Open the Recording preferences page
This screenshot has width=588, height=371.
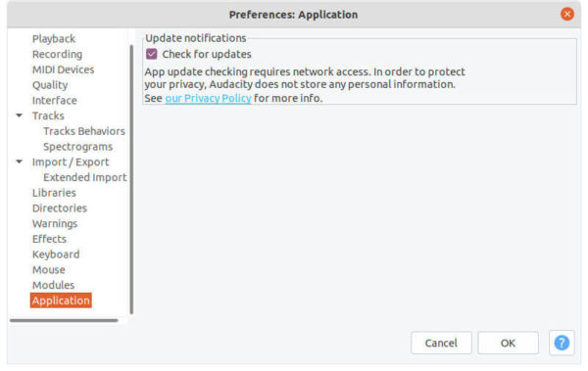point(57,54)
